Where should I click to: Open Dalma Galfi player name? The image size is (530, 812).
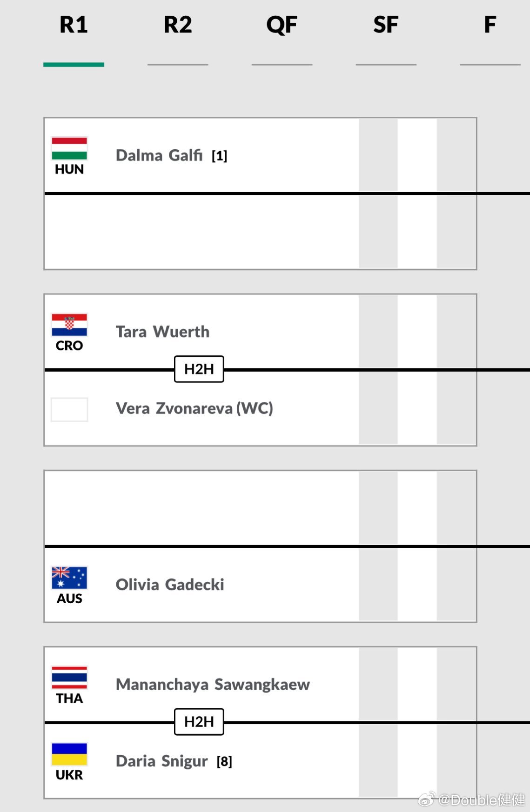click(x=159, y=155)
